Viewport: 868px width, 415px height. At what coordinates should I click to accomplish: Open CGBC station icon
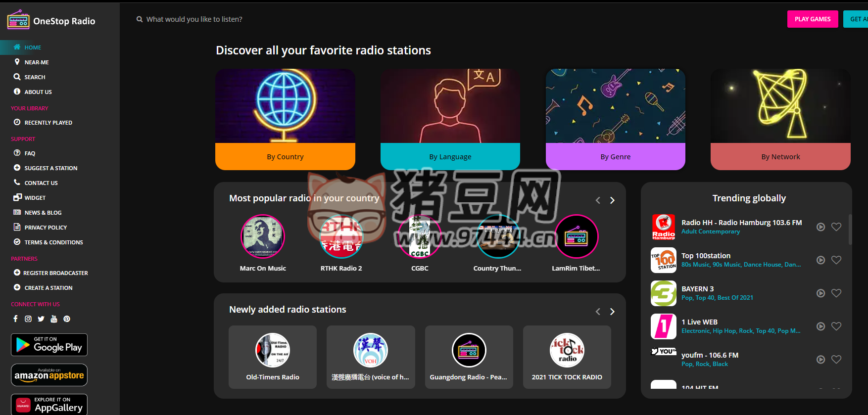pos(420,236)
